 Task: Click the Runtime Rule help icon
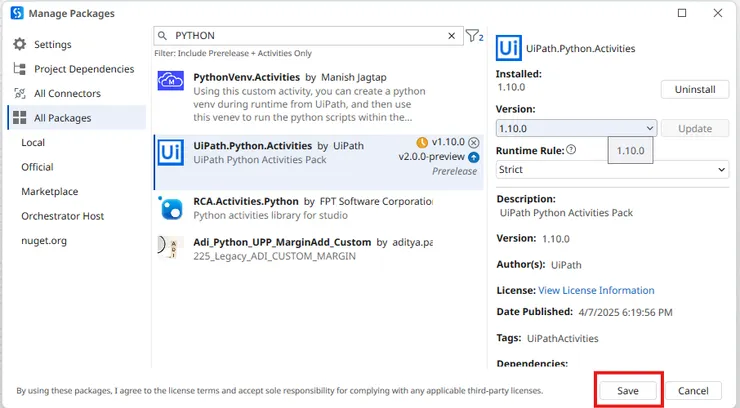point(571,150)
